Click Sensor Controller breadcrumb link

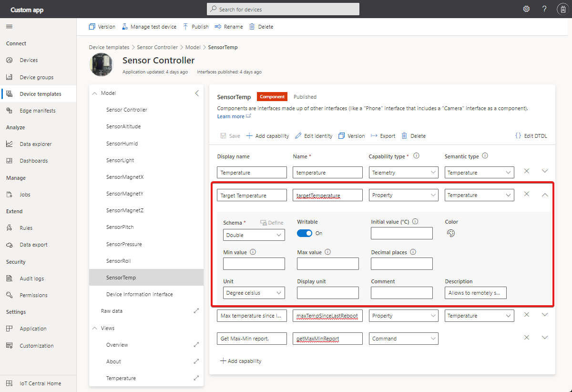(157, 47)
